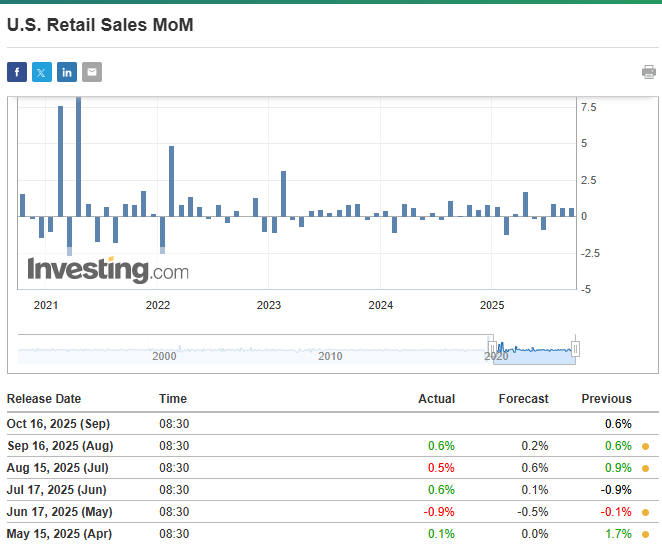Click the 2010 area in chart navigator
662x548 pixels.
pyautogui.click(x=330, y=355)
